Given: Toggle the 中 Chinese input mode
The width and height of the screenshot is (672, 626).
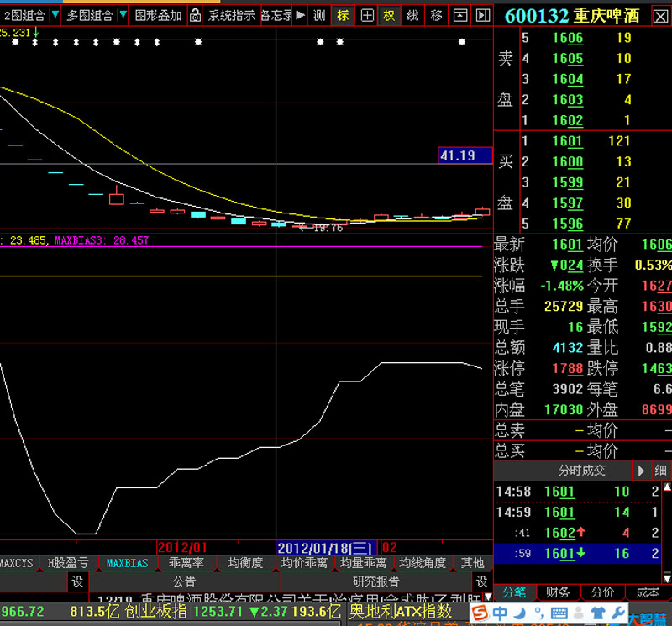Looking at the screenshot, I should pyautogui.click(x=500, y=613).
